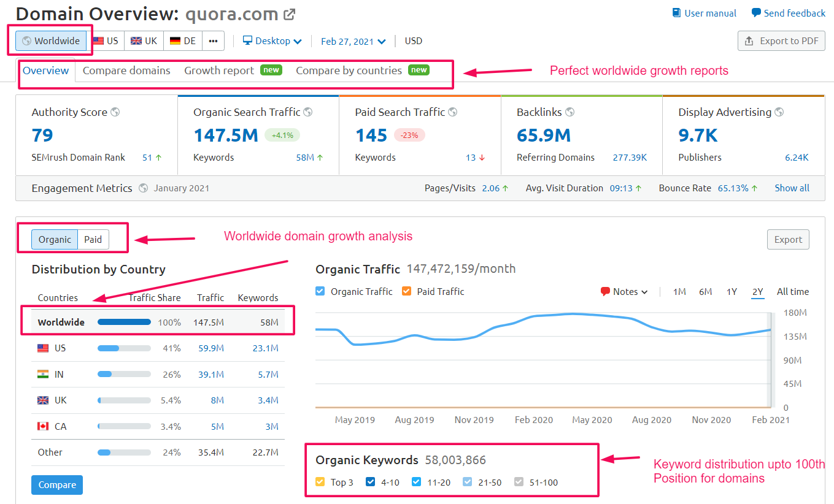Click globe icon beside Engagement Metrics
The height and width of the screenshot is (504, 834).
(x=143, y=188)
